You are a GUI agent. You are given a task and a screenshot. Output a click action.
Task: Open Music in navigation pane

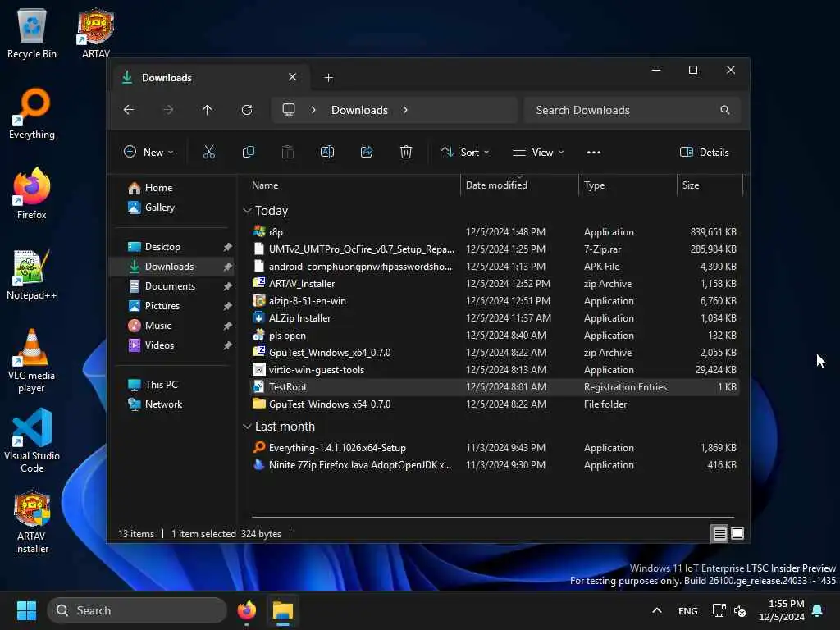(158, 326)
